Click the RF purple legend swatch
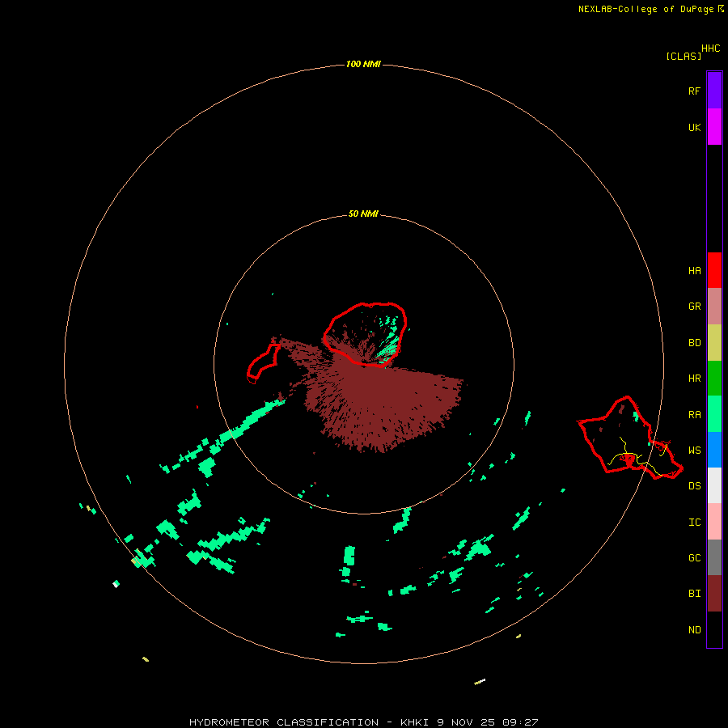 pos(714,91)
